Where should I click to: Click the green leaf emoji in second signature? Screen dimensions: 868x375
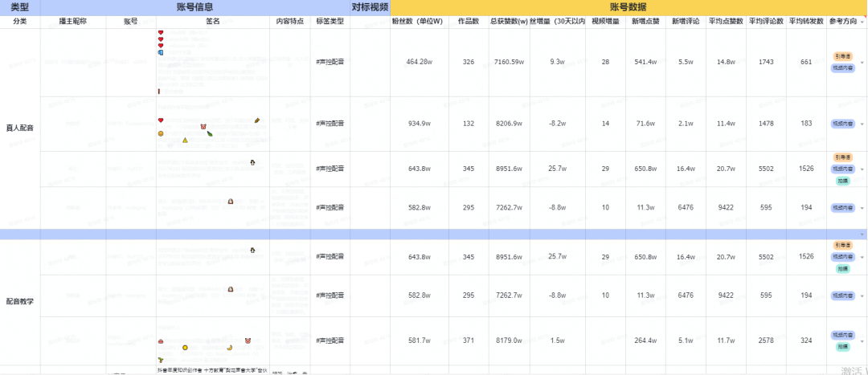tap(209, 133)
